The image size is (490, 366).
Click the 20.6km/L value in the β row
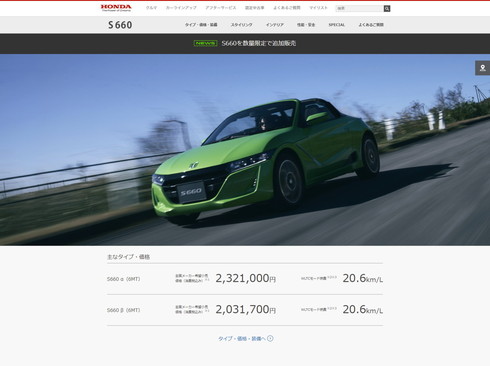tap(363, 309)
